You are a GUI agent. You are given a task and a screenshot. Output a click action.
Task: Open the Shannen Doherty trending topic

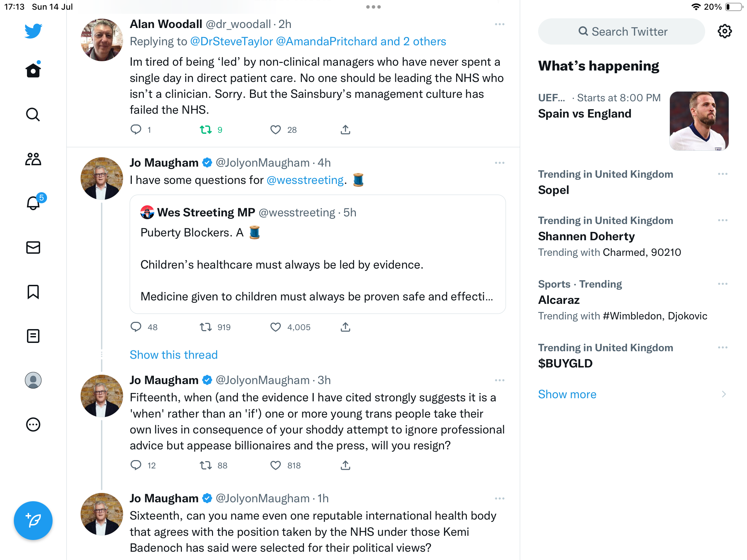(586, 236)
